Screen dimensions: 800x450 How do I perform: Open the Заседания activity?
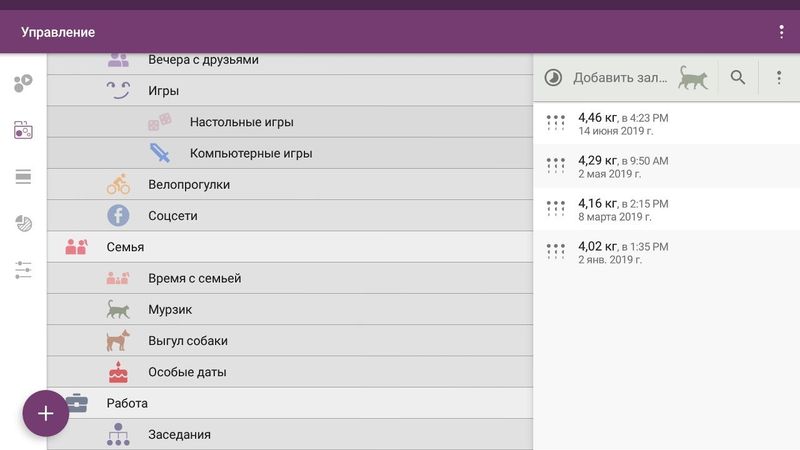[290, 434]
